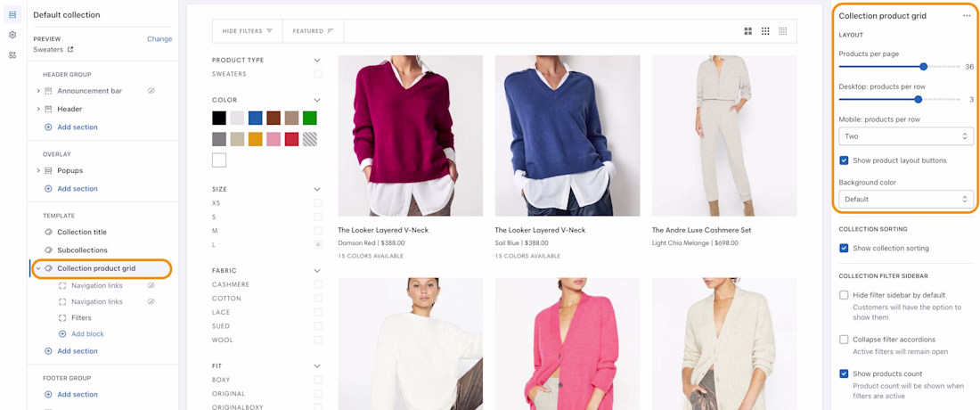Collapse the Fit filter group

[317, 366]
